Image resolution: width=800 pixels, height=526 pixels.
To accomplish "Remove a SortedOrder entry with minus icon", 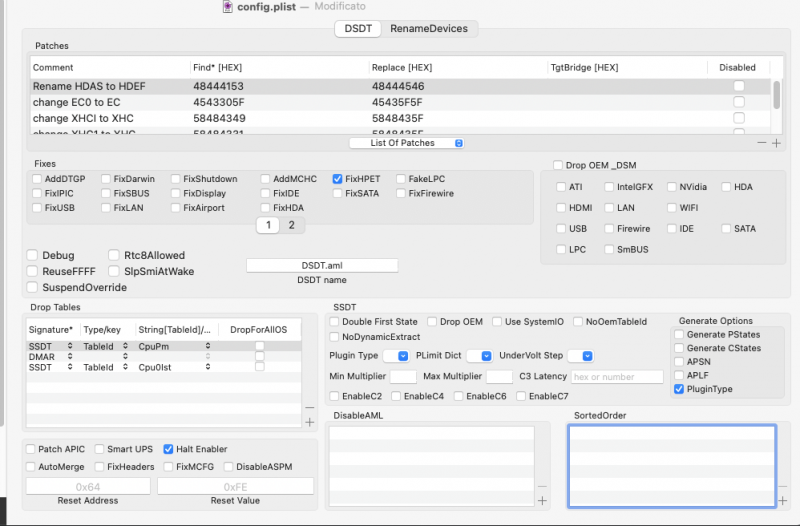I will (784, 487).
